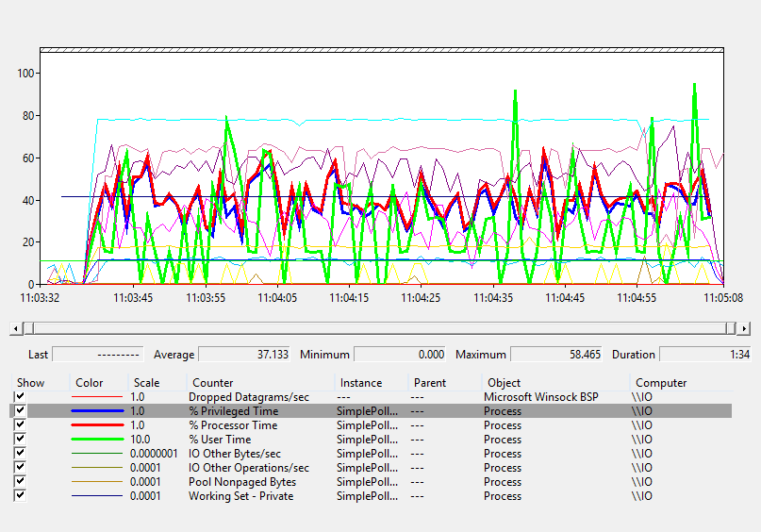Disable the Working Set - Private checkbox
This screenshot has height=532, width=761.
(21, 496)
